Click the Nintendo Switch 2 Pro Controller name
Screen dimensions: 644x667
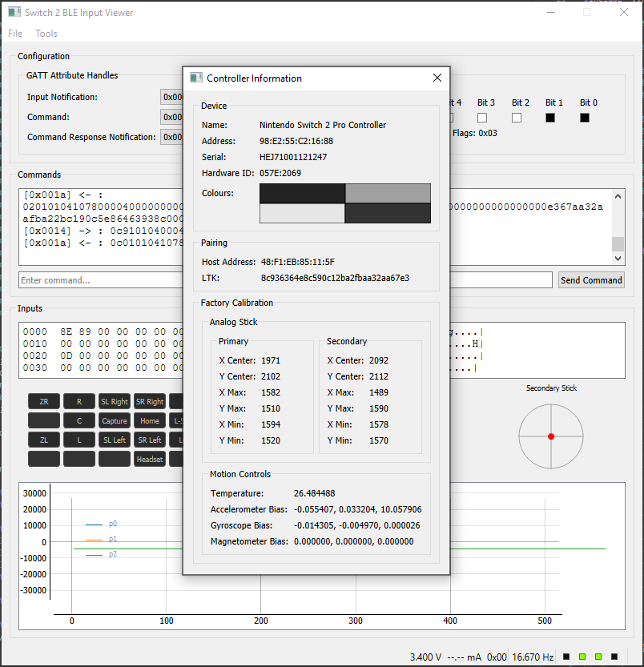[323, 125]
